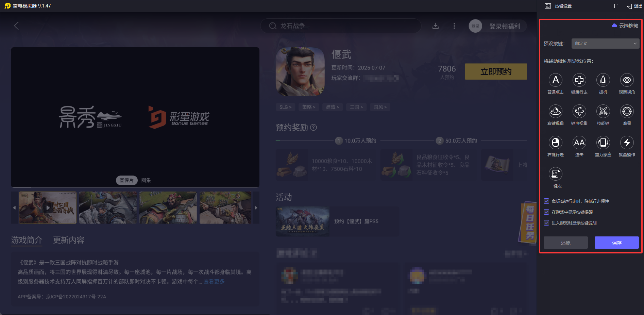
Task: Open the second screenshot thumbnail
Action: pyautogui.click(x=108, y=208)
